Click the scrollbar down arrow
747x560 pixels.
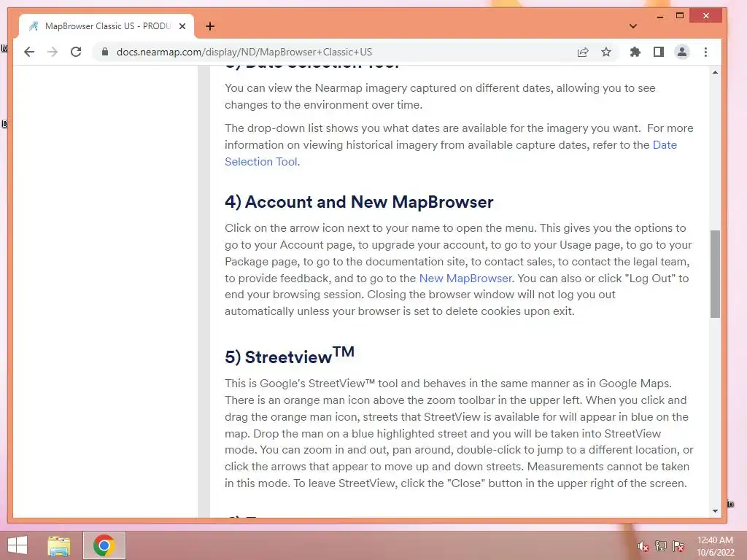(715, 511)
